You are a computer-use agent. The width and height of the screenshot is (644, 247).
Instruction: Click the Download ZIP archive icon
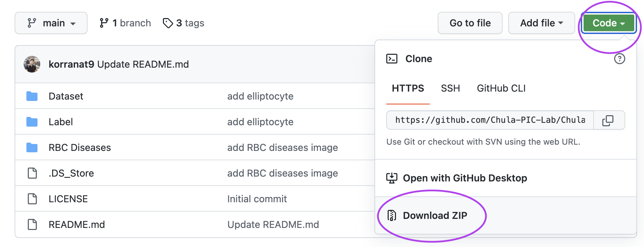click(392, 215)
